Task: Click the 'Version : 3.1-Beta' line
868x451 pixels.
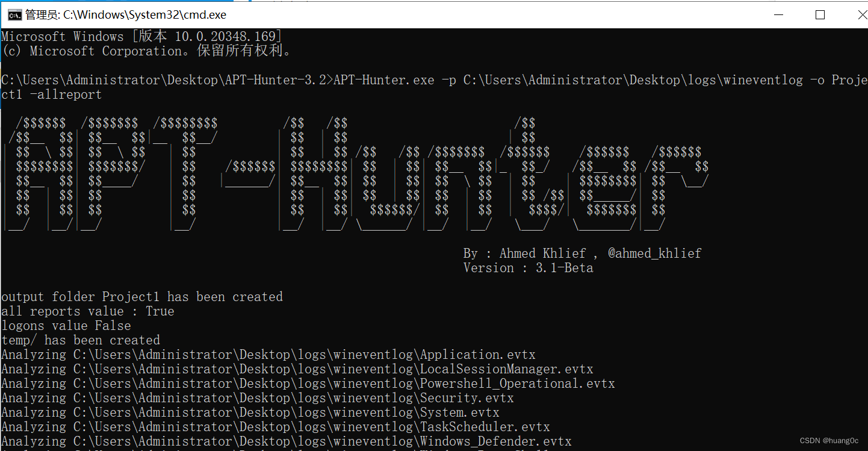Action: [x=529, y=268]
